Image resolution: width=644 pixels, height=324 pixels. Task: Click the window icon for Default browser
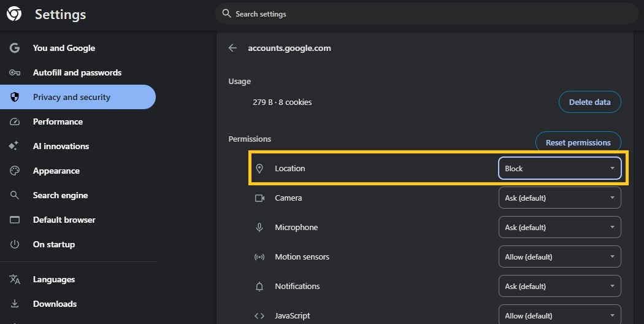[x=15, y=220]
